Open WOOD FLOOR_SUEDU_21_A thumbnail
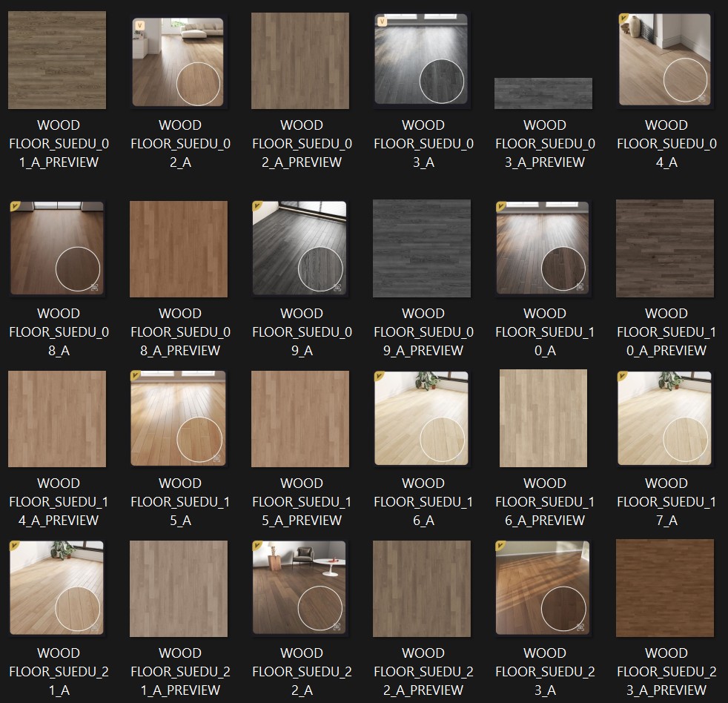Screen dimensions: 728x703 (x=57, y=588)
